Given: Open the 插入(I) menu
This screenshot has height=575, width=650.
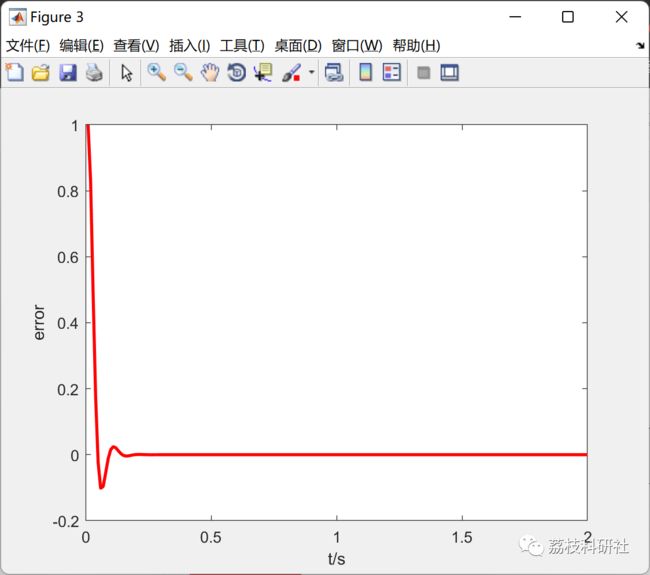Looking at the screenshot, I should [189, 46].
